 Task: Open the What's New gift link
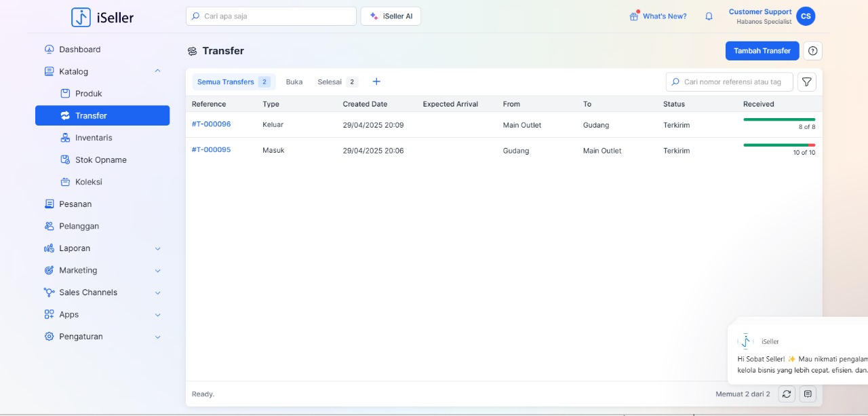point(658,16)
